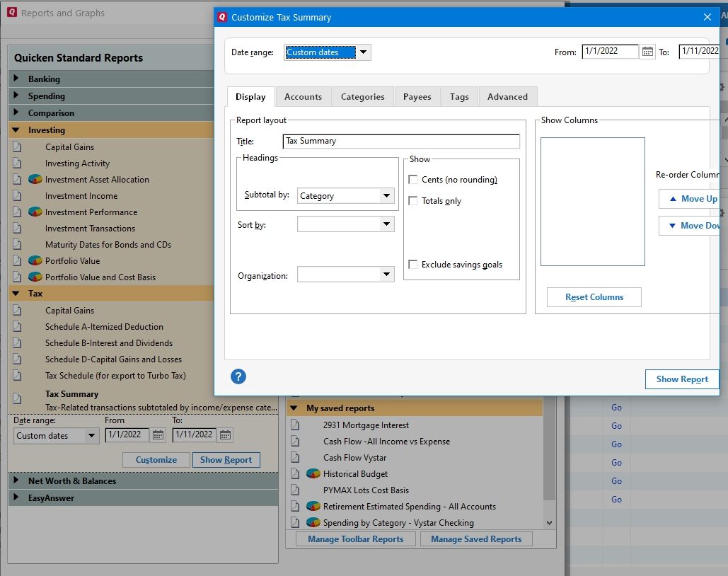Collapse the Tax report group

(x=16, y=294)
